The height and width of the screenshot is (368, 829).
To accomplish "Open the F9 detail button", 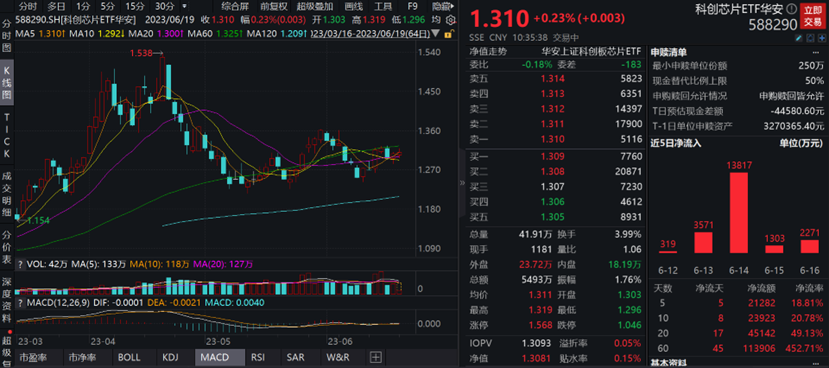I will pyautogui.click(x=413, y=6).
